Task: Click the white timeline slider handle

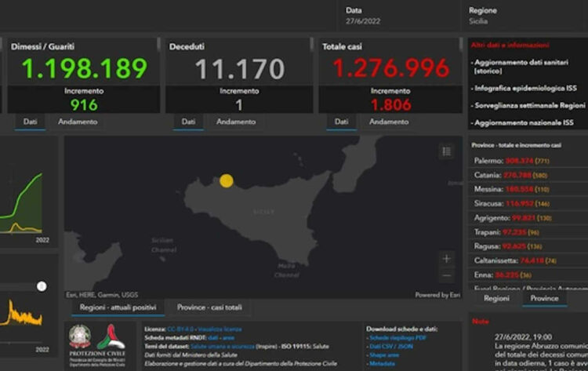Action: (x=42, y=286)
